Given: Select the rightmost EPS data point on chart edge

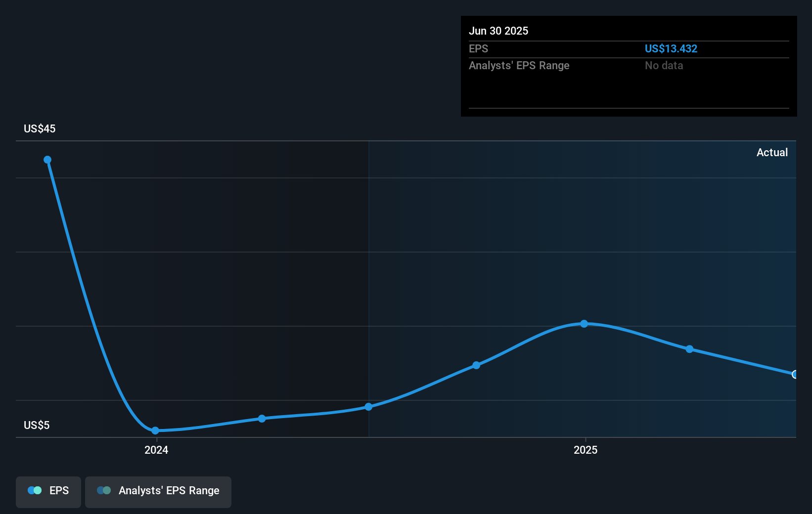Looking at the screenshot, I should [x=794, y=375].
